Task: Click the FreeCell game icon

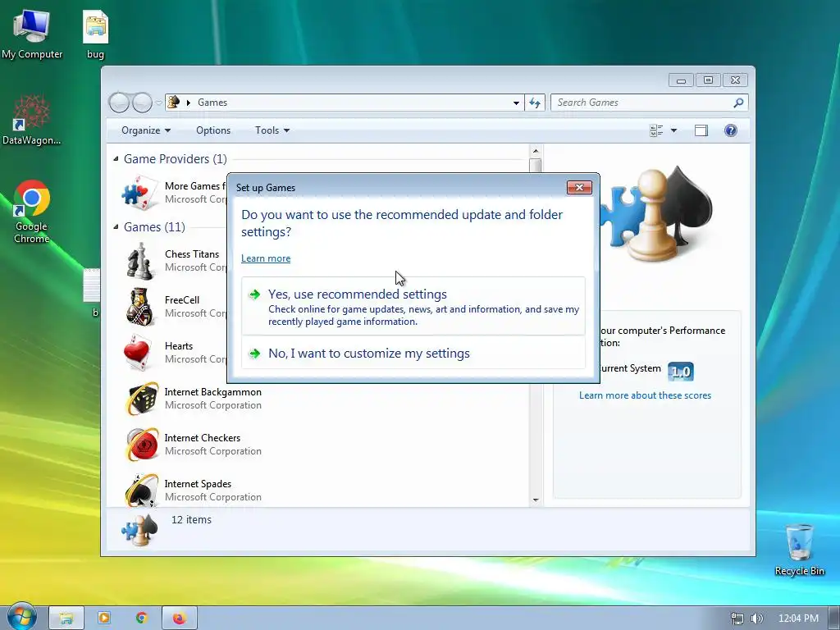Action: point(139,307)
